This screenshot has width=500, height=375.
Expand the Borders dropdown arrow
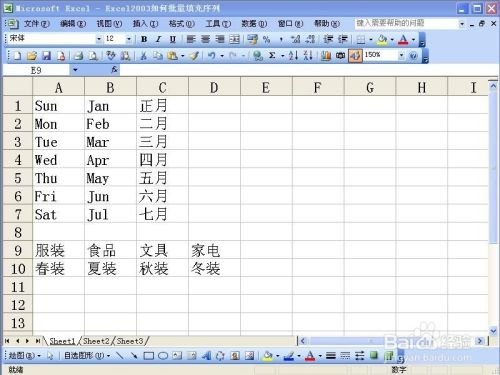tap(371, 39)
